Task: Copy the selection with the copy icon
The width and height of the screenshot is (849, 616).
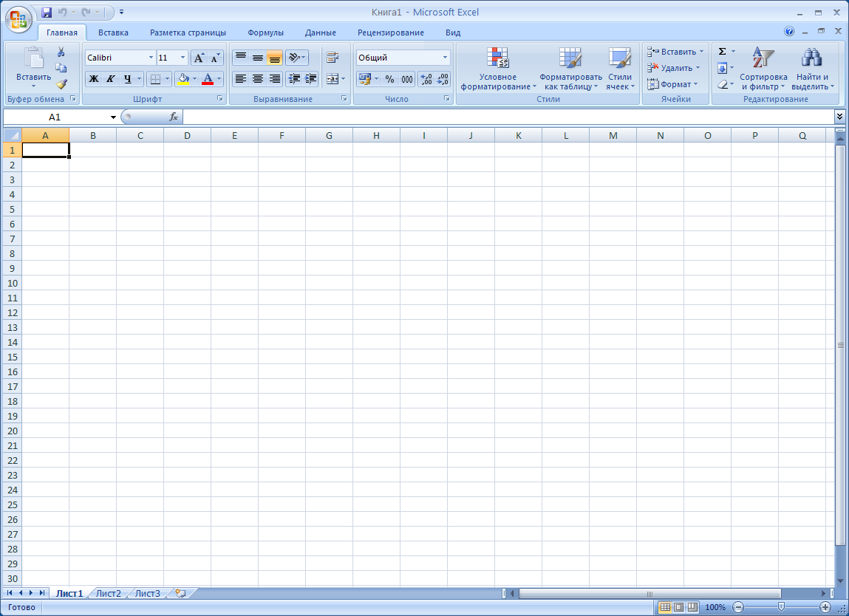Action: pos(61,68)
